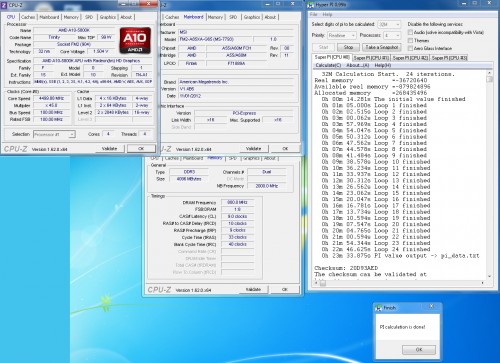The width and height of the screenshot is (500, 363).
Task: Select the Memory tab in Mainboard window
Action: click(215, 17)
